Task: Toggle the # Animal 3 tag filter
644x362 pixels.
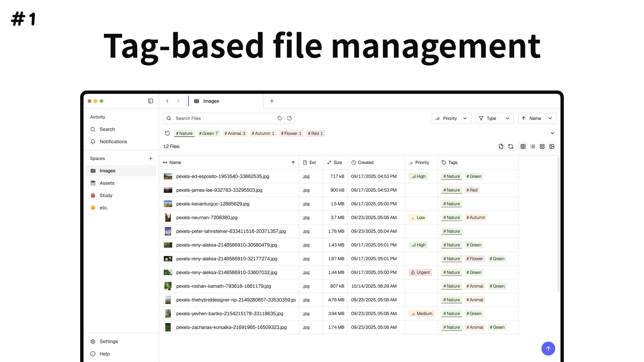Action: [x=235, y=133]
